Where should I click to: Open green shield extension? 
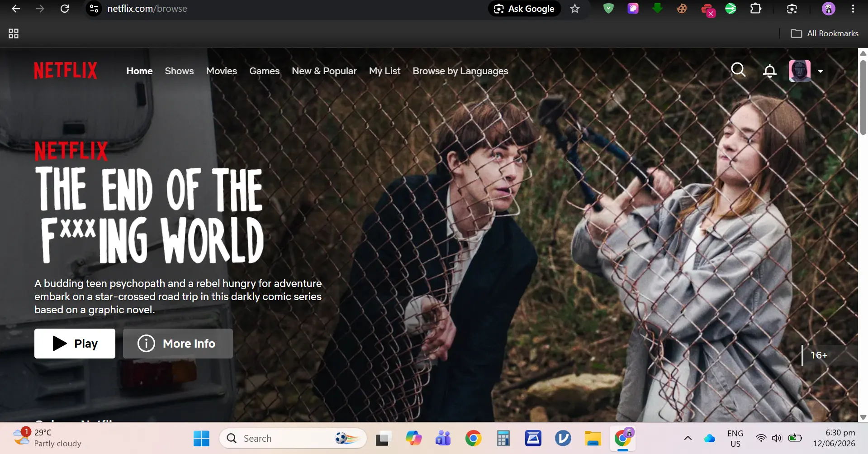click(x=608, y=9)
